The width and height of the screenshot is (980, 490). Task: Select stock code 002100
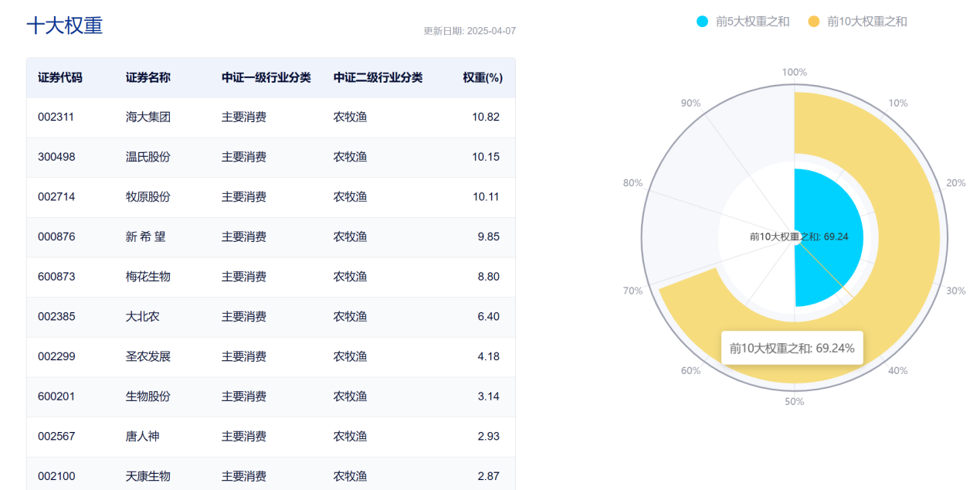click(x=56, y=476)
